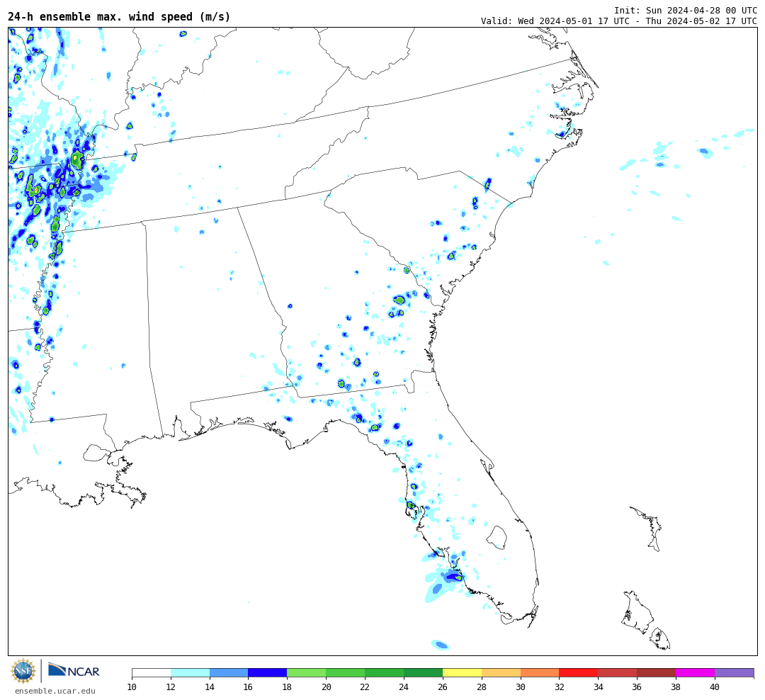Select the 32-34 red colorbar segment
Screen dimensions: 765x700
tap(579, 673)
